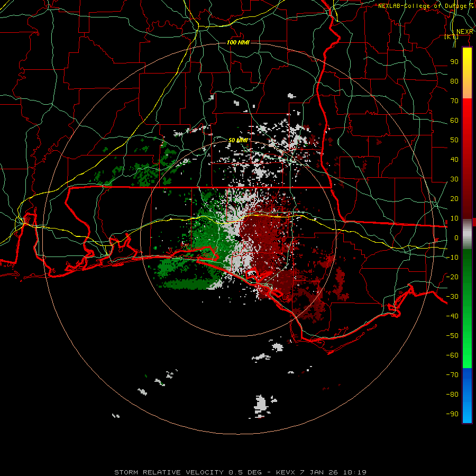The width and height of the screenshot is (476, 476).
Task: Click "STORM RELATIVE VELOCITY" in the caption
Action: coord(169,472)
